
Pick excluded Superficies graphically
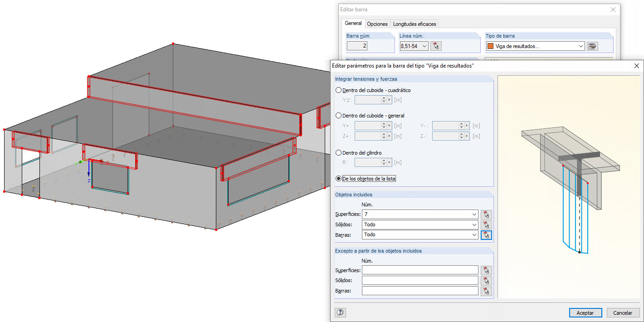(486, 270)
